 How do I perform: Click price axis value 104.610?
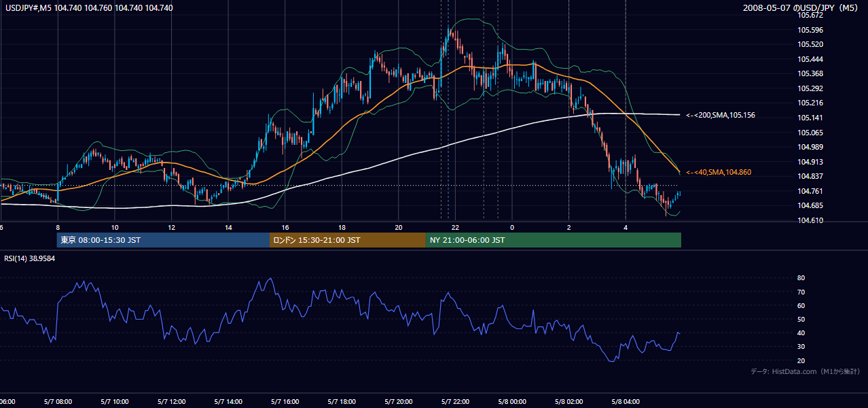click(x=810, y=220)
